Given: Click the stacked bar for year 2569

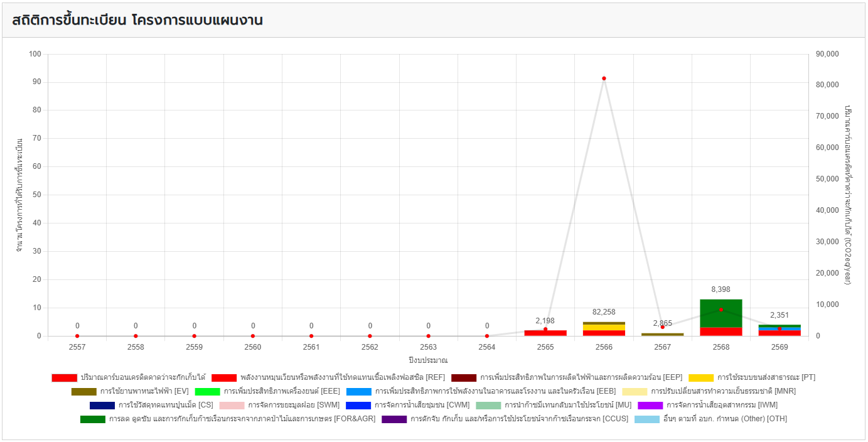Looking at the screenshot, I should pyautogui.click(x=780, y=331).
